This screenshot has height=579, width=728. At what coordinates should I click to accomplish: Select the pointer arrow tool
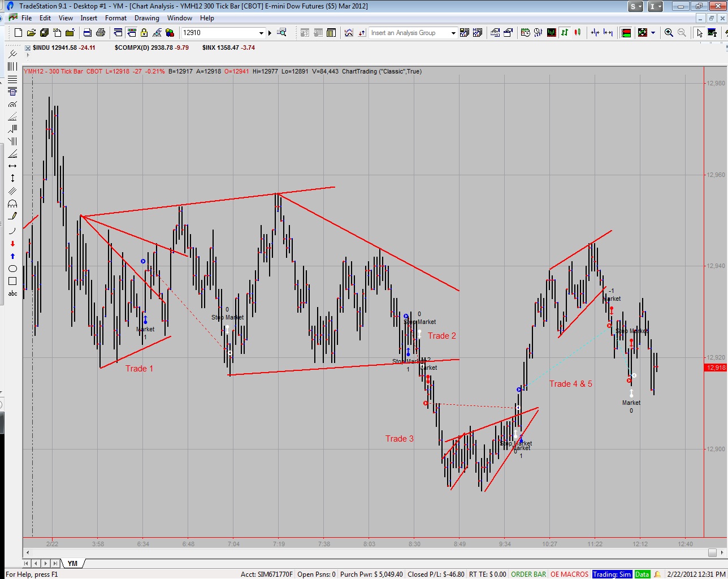click(700, 33)
